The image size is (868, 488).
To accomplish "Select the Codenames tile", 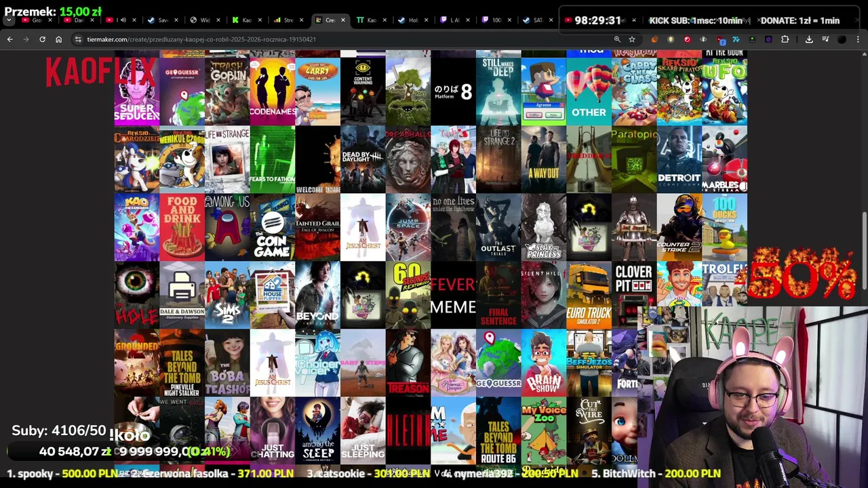I will [273, 91].
